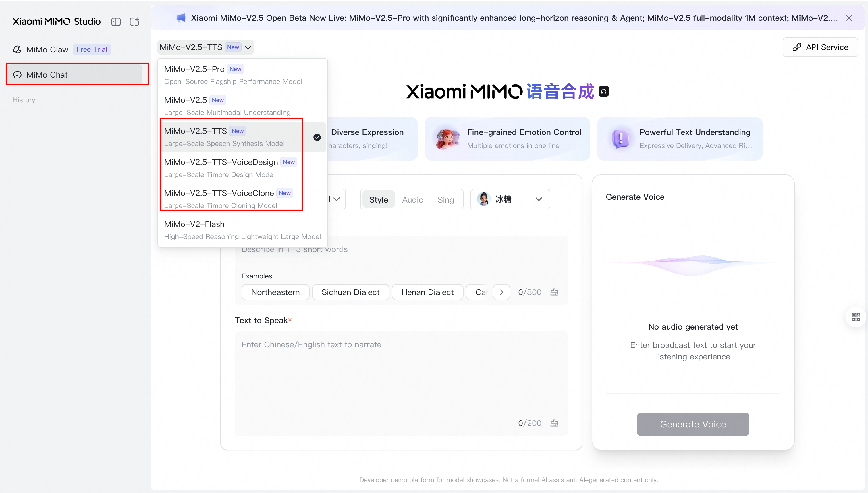Screen dimensions: 868x493
Task: Pick the Henan Dialect example chip
Action: click(x=427, y=292)
